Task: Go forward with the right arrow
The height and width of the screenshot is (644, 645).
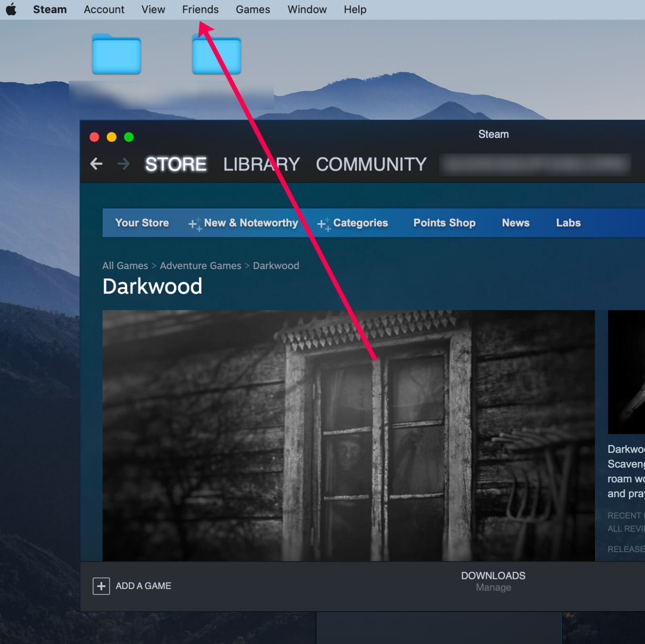Action: click(123, 164)
